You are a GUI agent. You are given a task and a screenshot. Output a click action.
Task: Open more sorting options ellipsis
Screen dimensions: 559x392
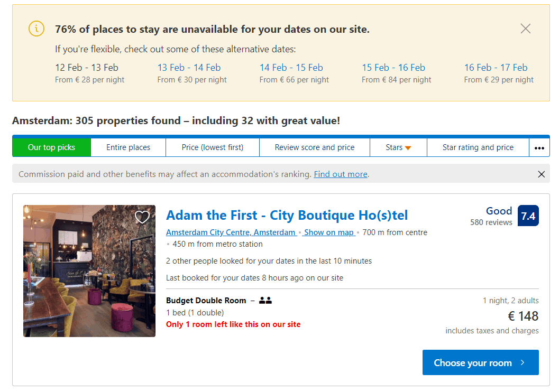539,148
